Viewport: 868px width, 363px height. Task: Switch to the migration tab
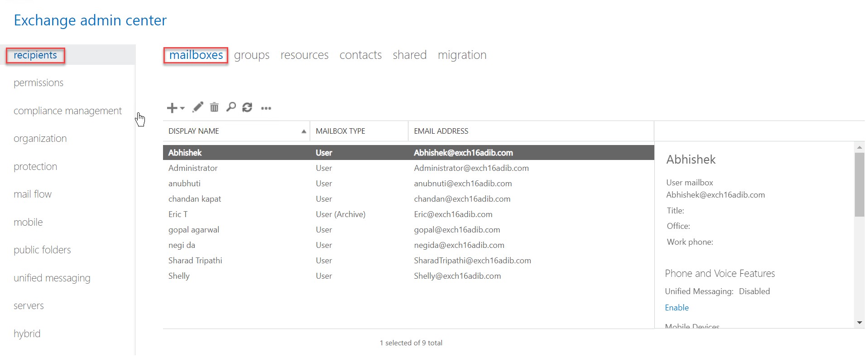(x=462, y=55)
